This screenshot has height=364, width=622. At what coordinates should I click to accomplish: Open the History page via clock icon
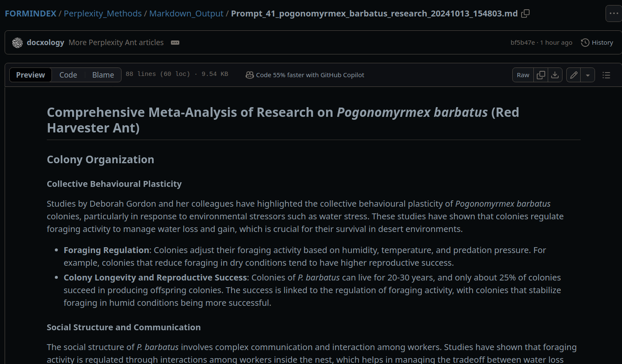pos(585,43)
